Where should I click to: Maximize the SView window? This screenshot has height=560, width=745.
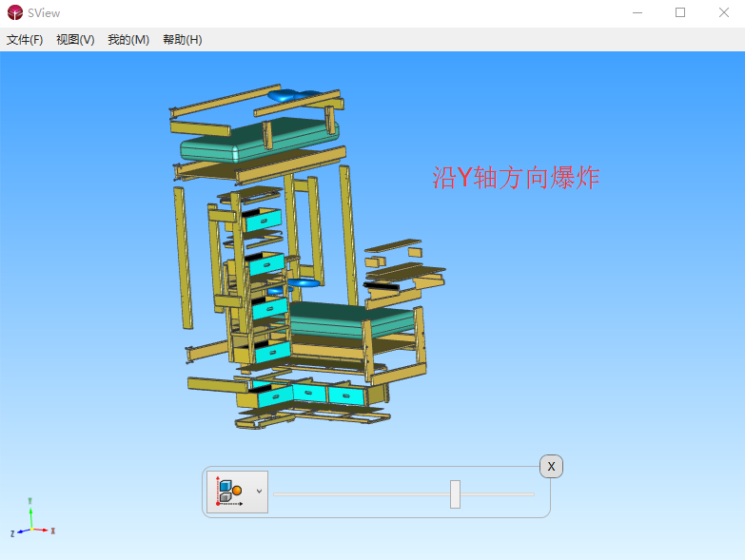(x=680, y=12)
